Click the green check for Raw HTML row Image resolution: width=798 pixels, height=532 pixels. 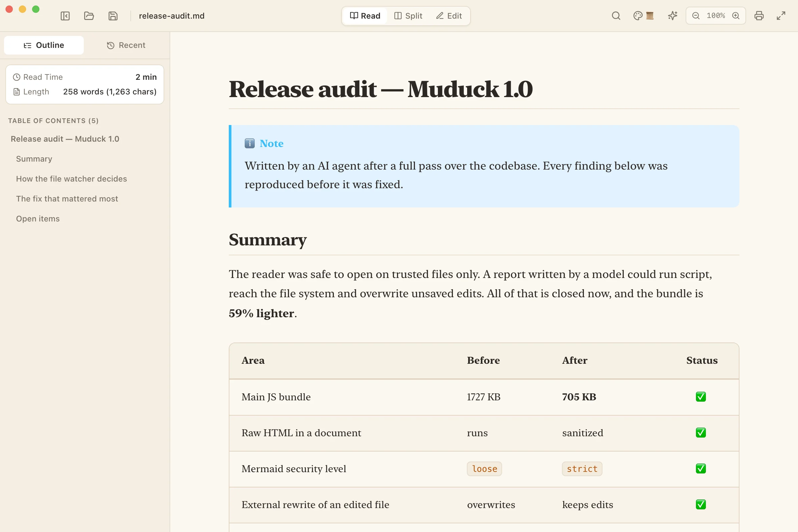coord(701,433)
